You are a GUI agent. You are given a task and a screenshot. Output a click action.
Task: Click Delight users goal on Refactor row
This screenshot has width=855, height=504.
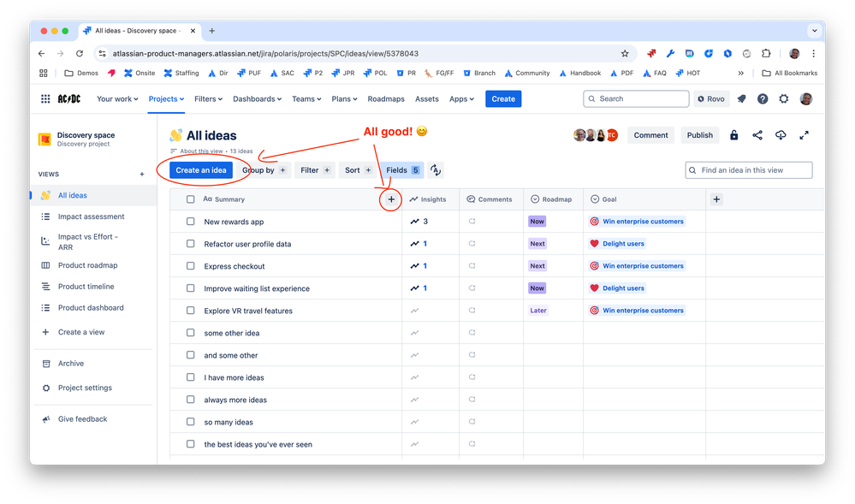point(618,244)
